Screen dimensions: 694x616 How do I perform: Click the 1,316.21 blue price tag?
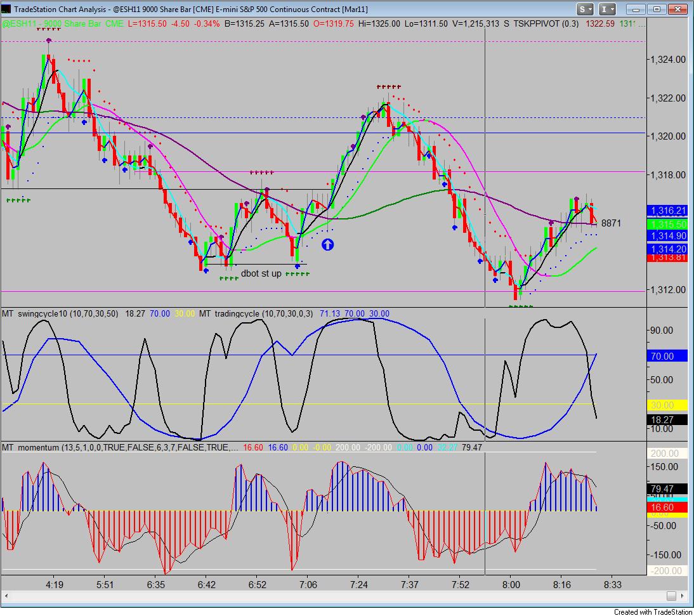667,211
